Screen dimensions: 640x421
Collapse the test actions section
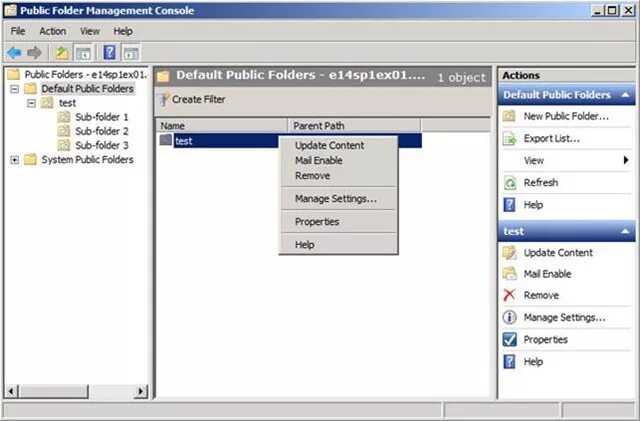click(625, 231)
